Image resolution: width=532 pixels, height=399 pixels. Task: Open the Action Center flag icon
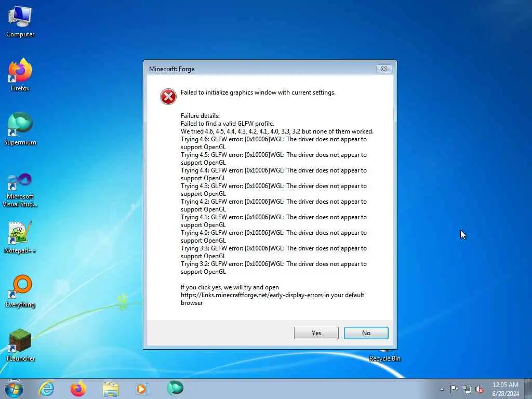[454, 389]
